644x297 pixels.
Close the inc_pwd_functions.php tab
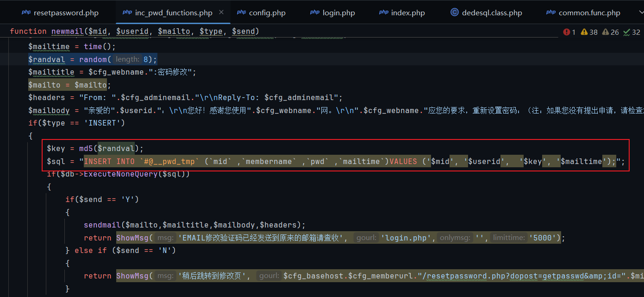coord(221,13)
